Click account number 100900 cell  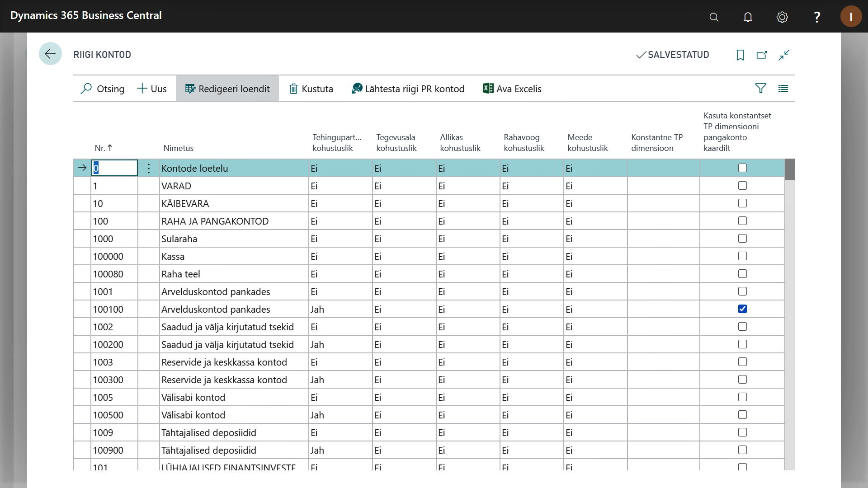point(114,450)
